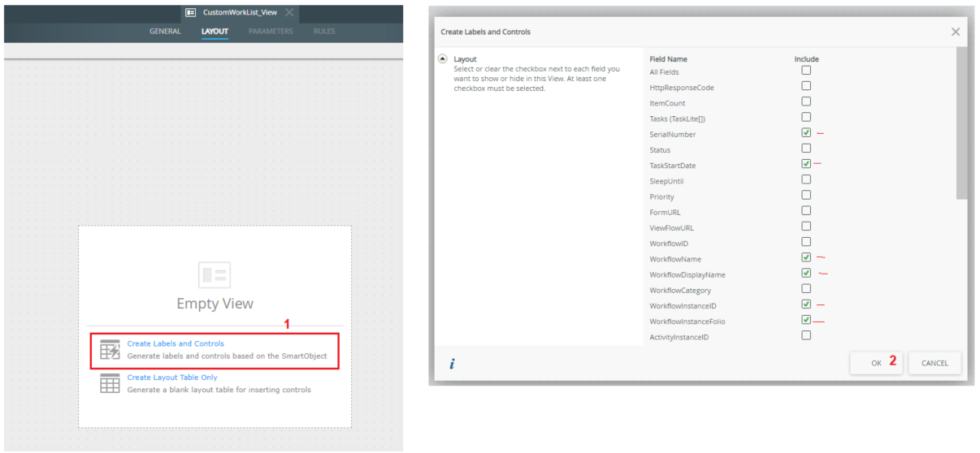Switch to the GENERAL tab
The width and height of the screenshot is (980, 453).
[x=165, y=32]
